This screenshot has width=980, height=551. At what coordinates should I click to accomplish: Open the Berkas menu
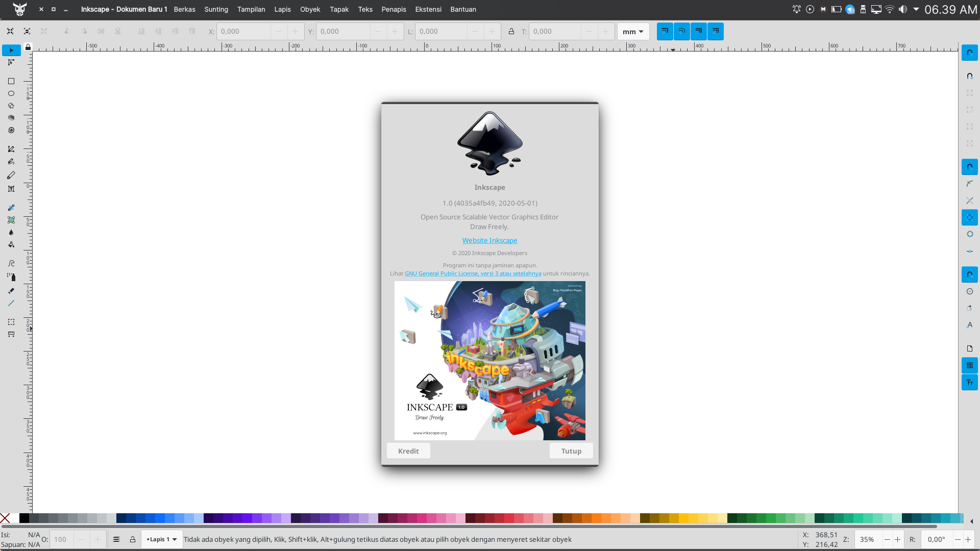point(184,9)
